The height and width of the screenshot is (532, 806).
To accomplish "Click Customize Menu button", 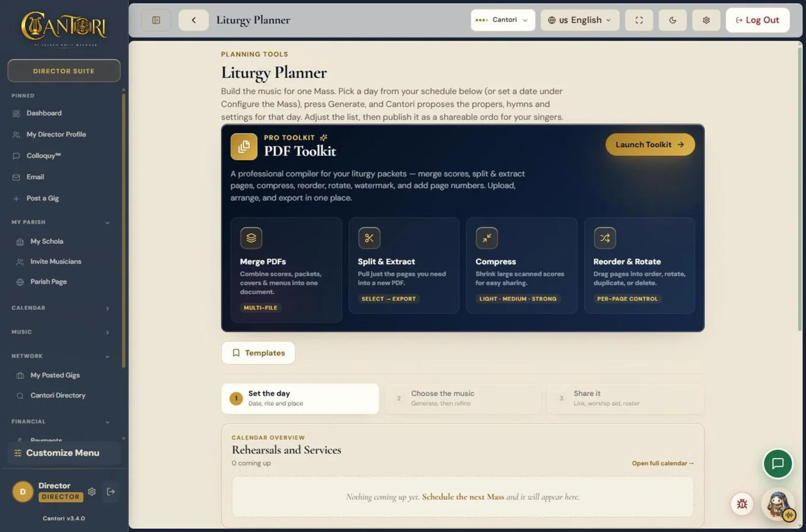I will pos(64,453).
